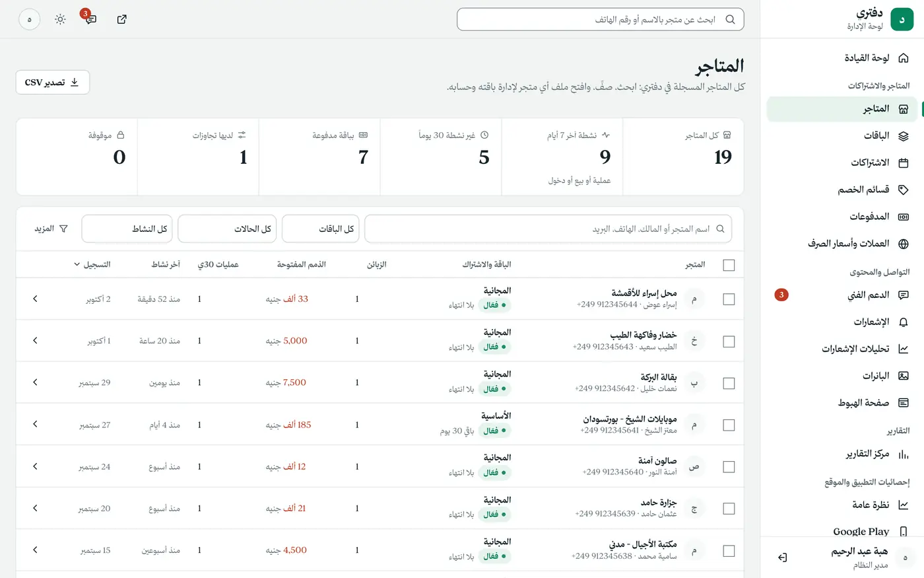The height and width of the screenshot is (578, 924).
Task: Check the box for محل إسراء للأقمشة
Action: (x=729, y=299)
